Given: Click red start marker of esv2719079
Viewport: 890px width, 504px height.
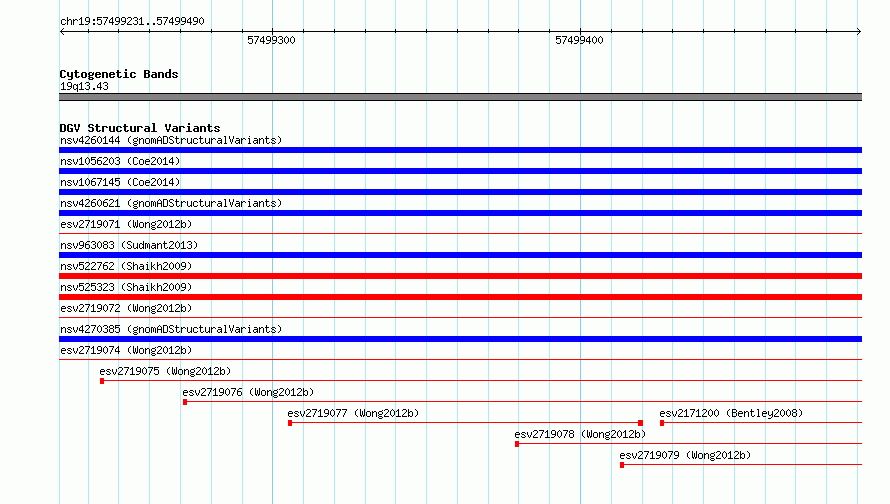Looking at the screenshot, I should (622, 465).
